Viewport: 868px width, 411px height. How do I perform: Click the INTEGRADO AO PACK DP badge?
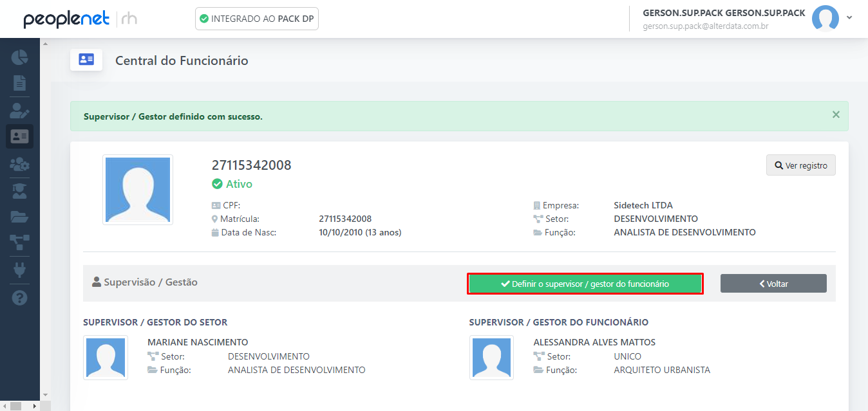click(x=256, y=19)
